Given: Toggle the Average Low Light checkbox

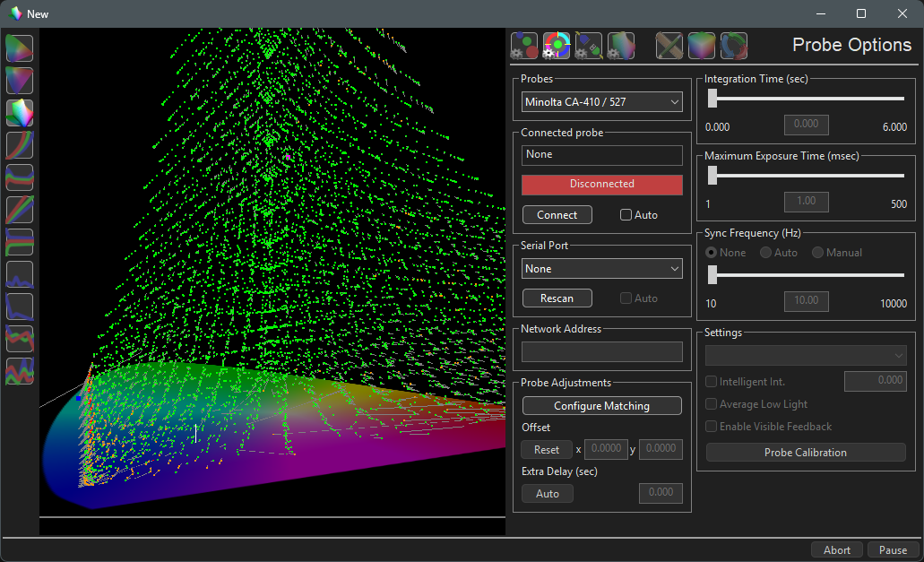Looking at the screenshot, I should [x=712, y=404].
